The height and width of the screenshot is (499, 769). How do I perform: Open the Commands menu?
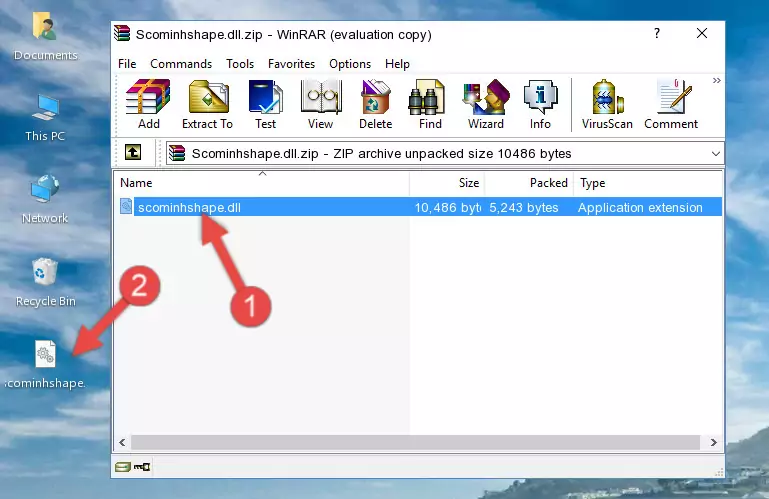pos(181,64)
